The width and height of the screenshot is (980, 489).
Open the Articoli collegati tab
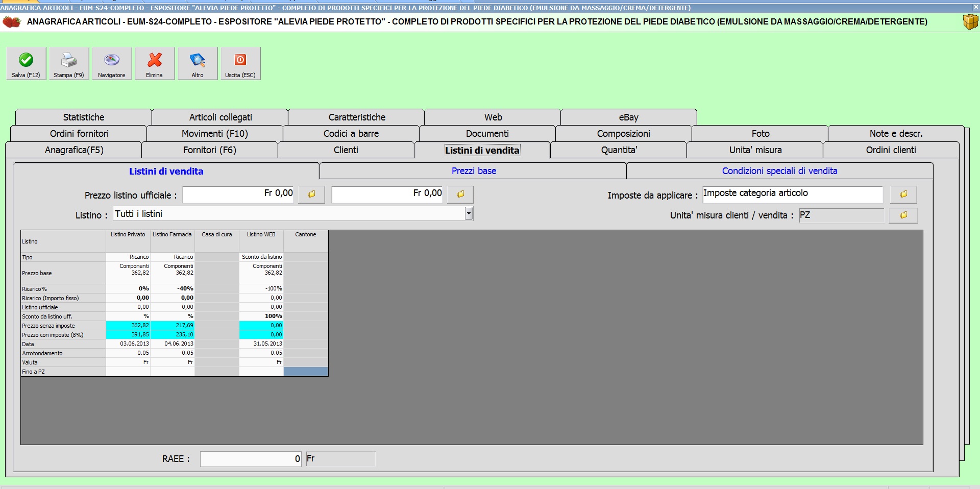(x=220, y=117)
